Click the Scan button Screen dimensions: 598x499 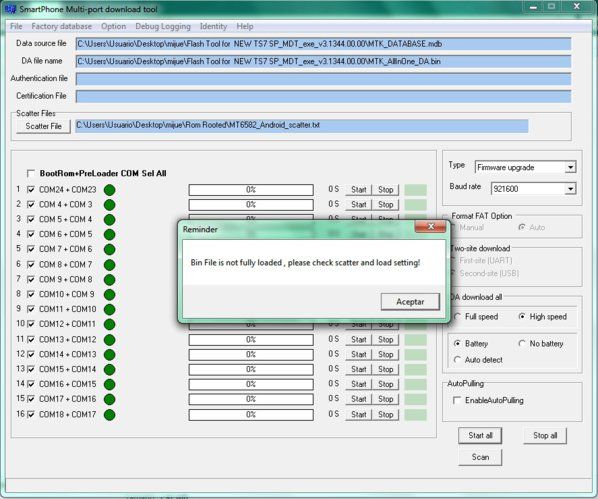(480, 457)
